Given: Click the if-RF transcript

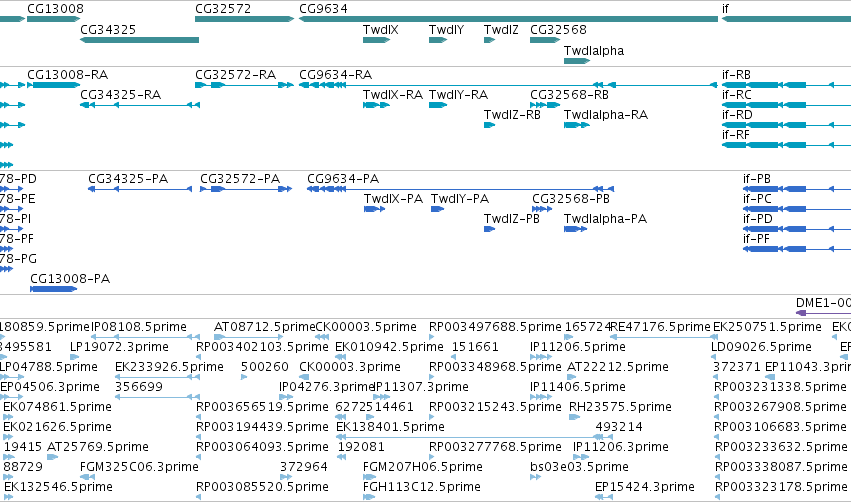Looking at the screenshot, I should (x=786, y=145).
